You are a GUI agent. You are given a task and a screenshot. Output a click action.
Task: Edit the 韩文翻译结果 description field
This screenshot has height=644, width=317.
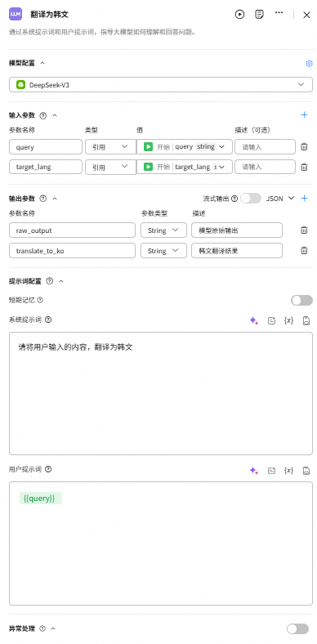point(237,251)
